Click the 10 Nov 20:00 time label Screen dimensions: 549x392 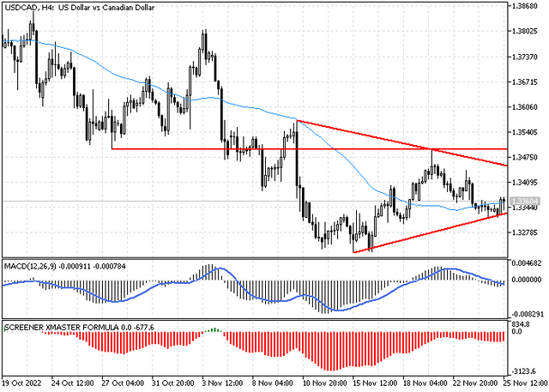click(x=324, y=383)
